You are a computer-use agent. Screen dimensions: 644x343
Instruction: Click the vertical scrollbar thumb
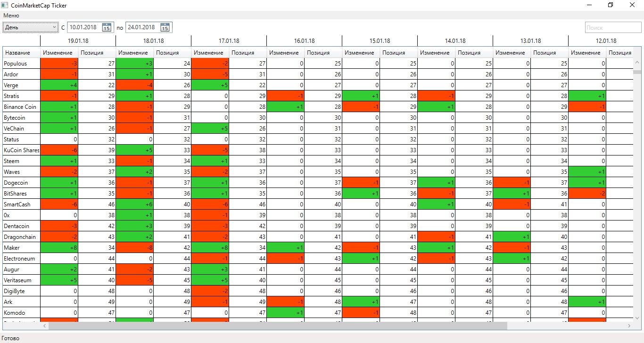pyautogui.click(x=637, y=72)
